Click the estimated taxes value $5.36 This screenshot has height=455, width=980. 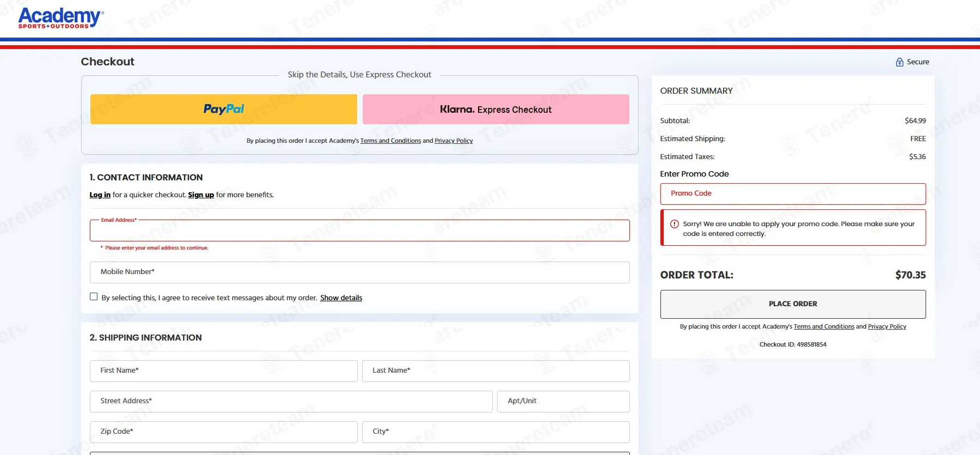point(917,157)
